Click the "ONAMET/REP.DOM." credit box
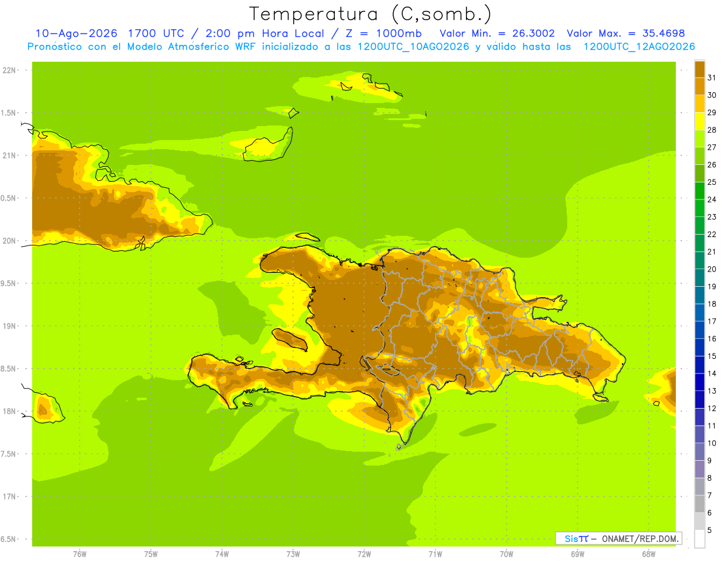728x562 pixels. [x=618, y=538]
